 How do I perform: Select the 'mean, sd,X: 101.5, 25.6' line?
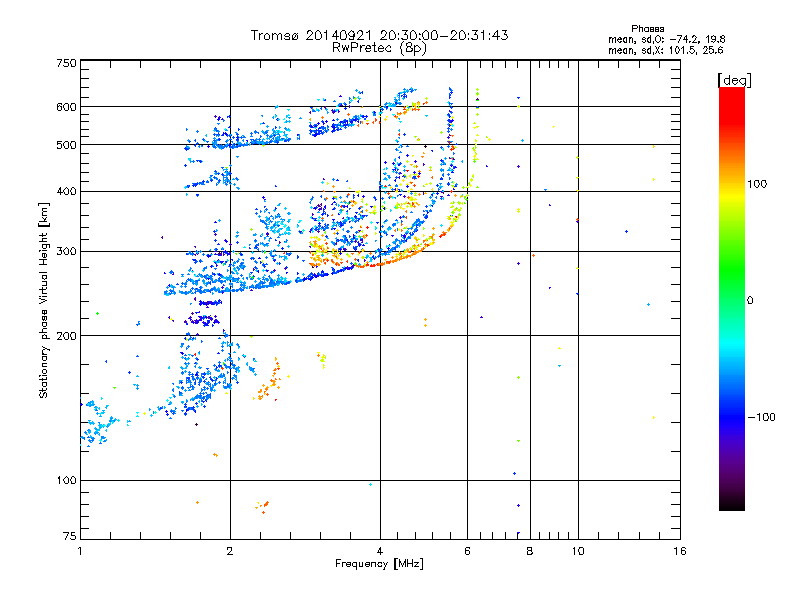click(665, 50)
